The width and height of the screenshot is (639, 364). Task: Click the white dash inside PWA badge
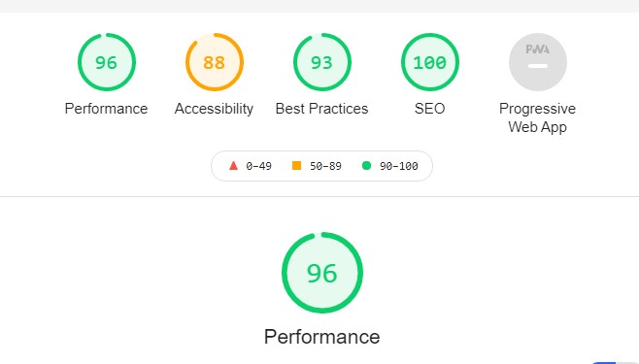[x=538, y=66]
